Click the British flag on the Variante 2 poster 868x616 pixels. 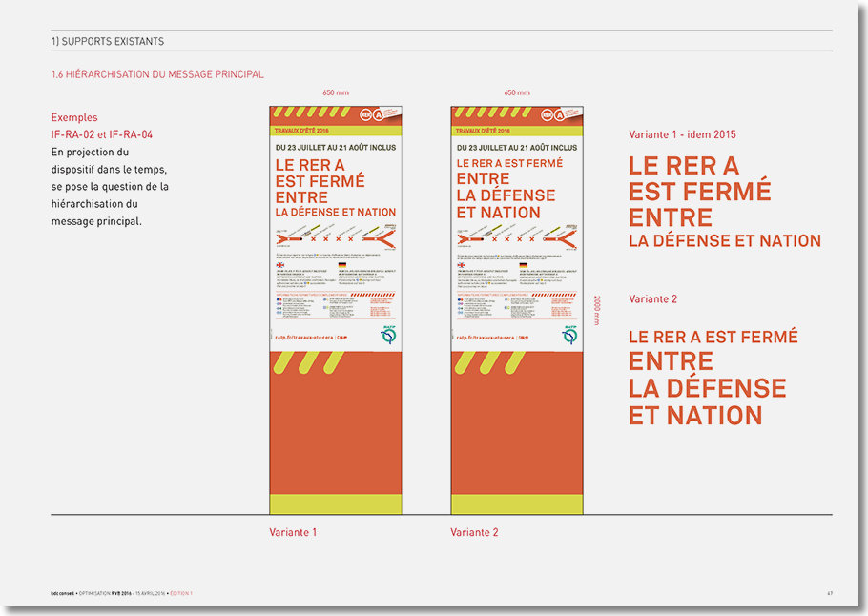[x=461, y=266]
